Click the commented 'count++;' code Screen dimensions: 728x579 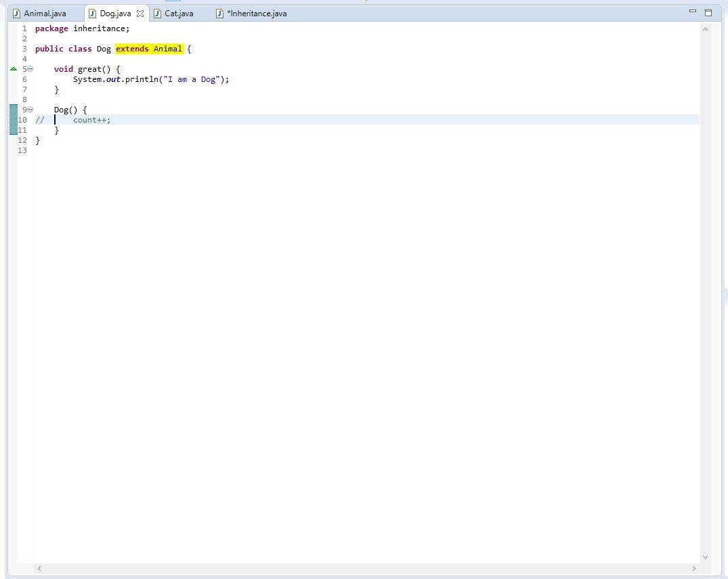91,121
